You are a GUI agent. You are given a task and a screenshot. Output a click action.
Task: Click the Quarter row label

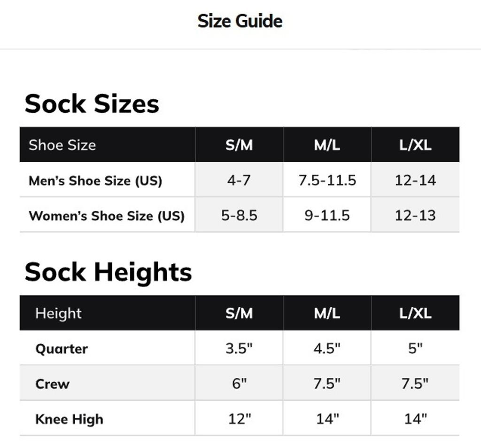(x=62, y=349)
